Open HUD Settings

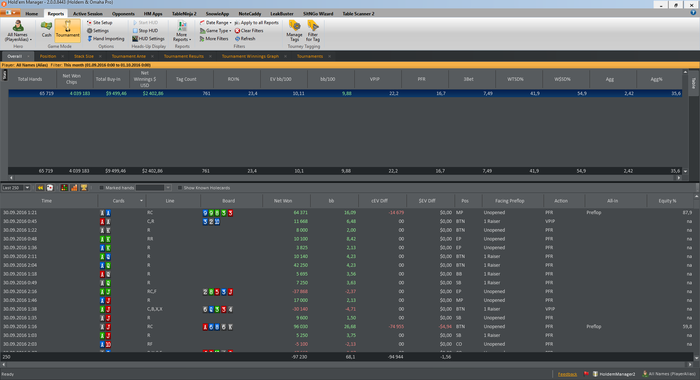point(148,39)
